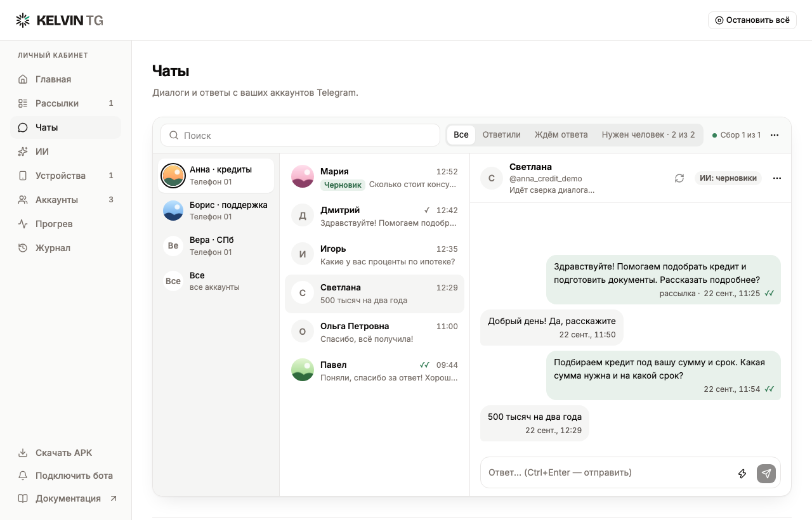
Task: Open Чаты in sidebar
Action: point(65,127)
